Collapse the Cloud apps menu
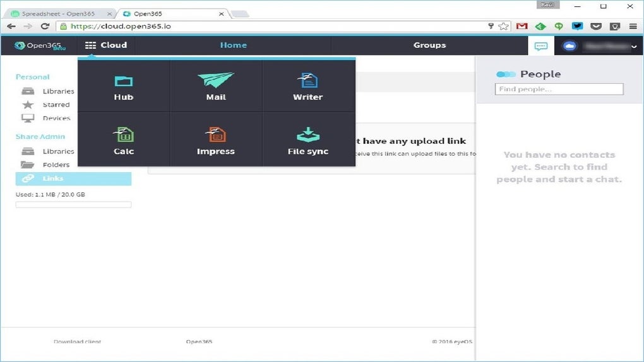644x362 pixels. coord(106,45)
